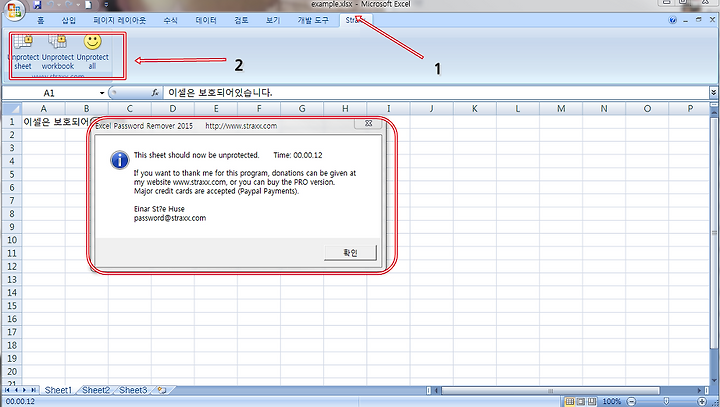The width and height of the screenshot is (720, 407).
Task: Open the Undo history dropdown arrow
Action: click(59, 5)
